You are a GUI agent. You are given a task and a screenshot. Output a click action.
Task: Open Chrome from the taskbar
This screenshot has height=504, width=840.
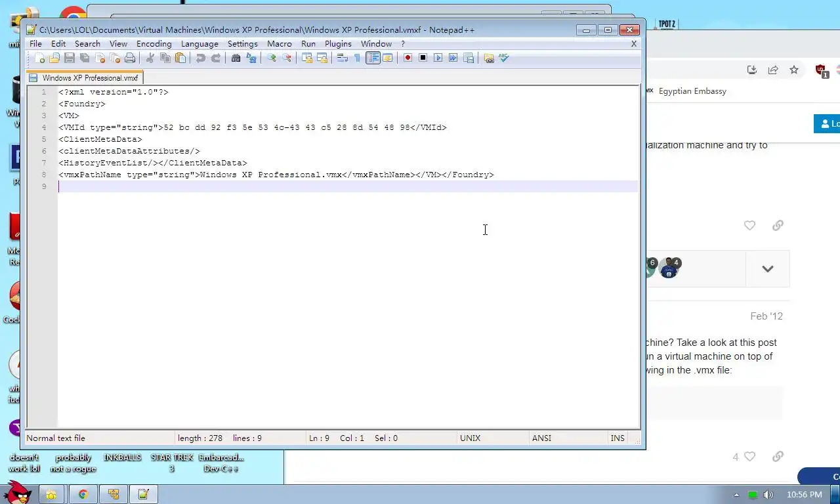point(83,494)
